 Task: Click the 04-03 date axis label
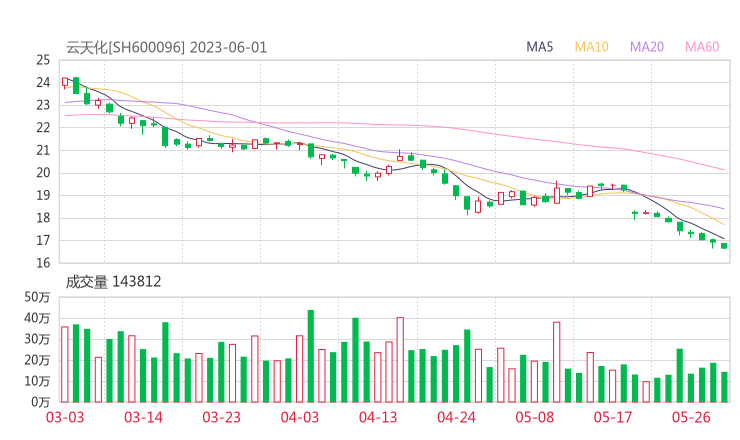(x=300, y=417)
